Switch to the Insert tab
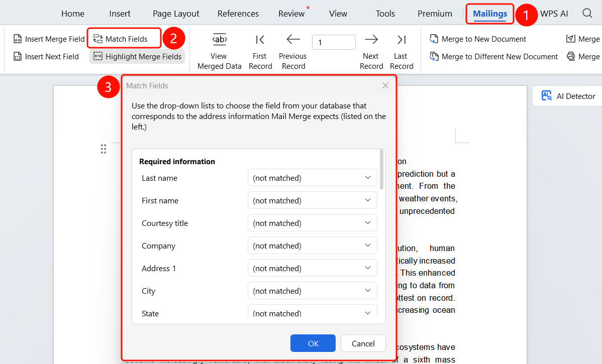 click(120, 14)
